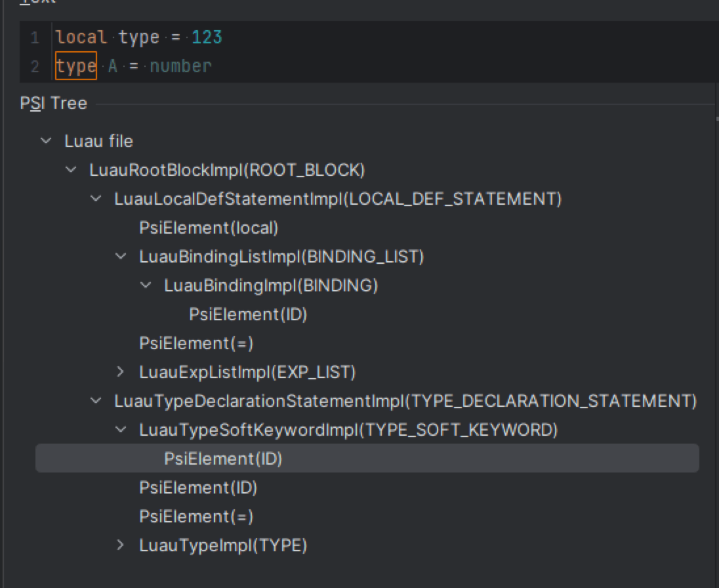Collapse the LuauBindingImpl(BINDING) node
The height and width of the screenshot is (588, 719).
tap(145, 285)
